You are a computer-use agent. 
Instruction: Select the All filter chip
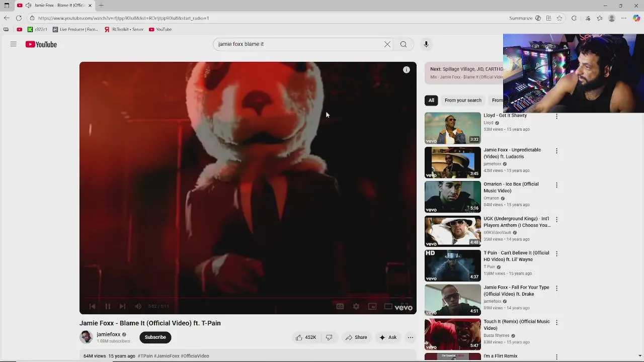tap(431, 100)
